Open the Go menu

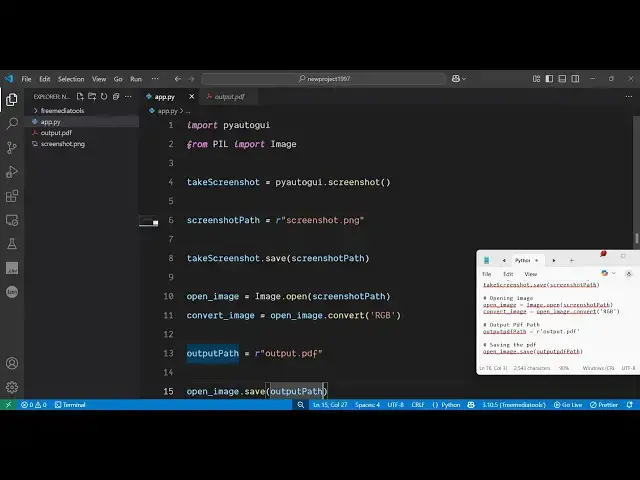click(x=118, y=79)
